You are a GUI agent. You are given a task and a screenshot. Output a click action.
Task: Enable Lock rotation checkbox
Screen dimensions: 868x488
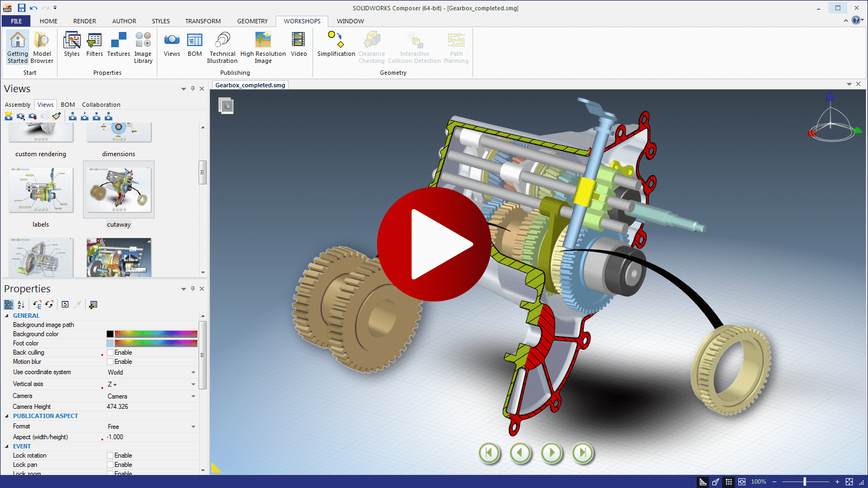110,455
